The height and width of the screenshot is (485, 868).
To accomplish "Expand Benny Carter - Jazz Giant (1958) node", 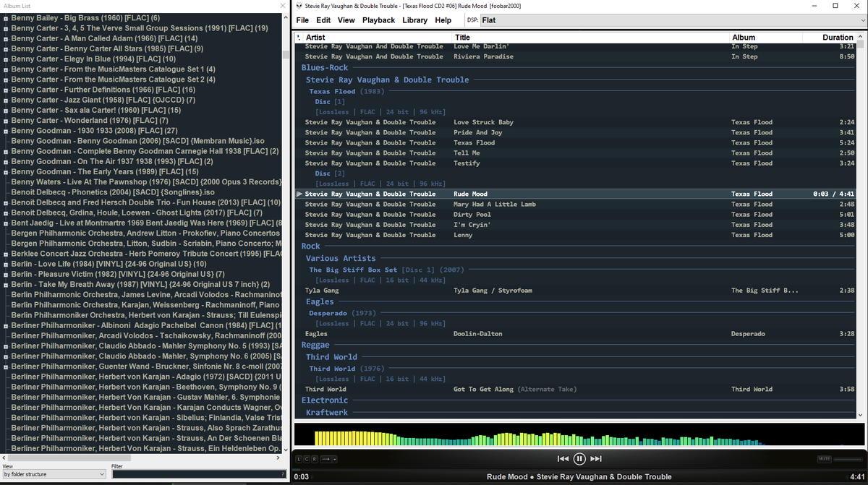I will (6, 100).
